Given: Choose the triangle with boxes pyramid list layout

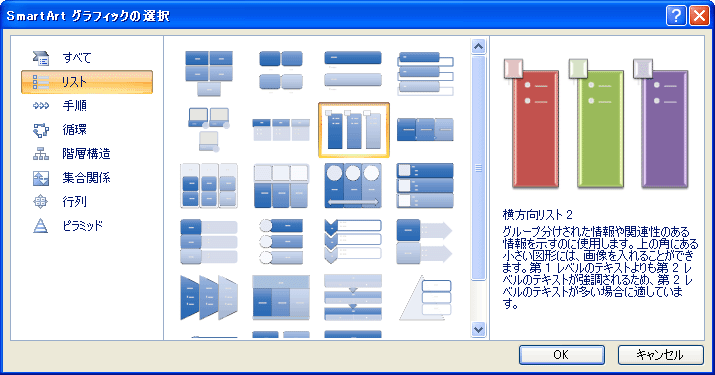Looking at the screenshot, I should [x=425, y=297].
